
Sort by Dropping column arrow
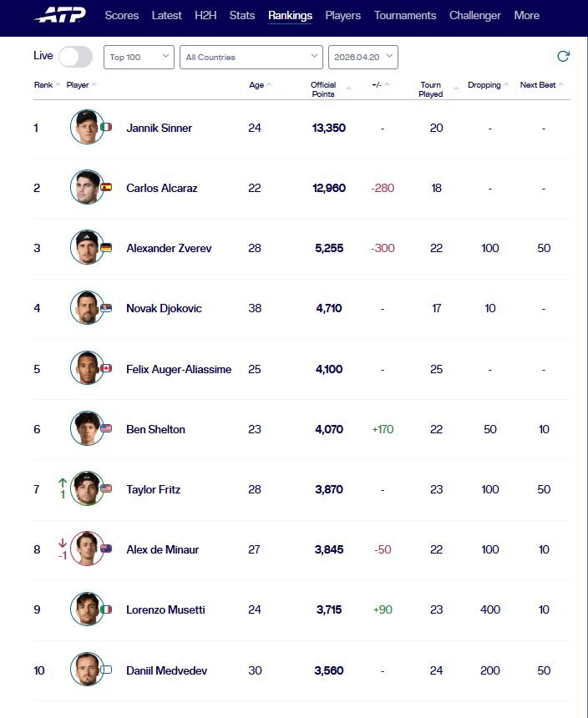[x=506, y=85]
